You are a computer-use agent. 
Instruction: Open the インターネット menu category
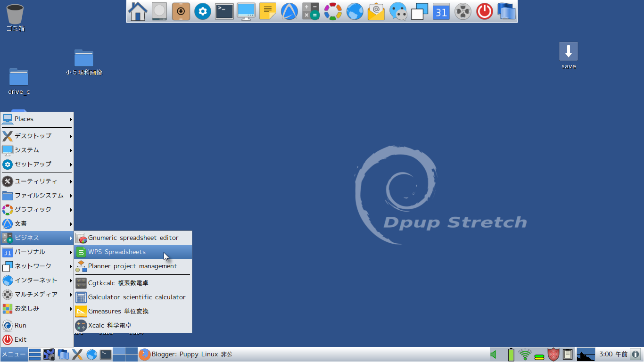point(37,280)
